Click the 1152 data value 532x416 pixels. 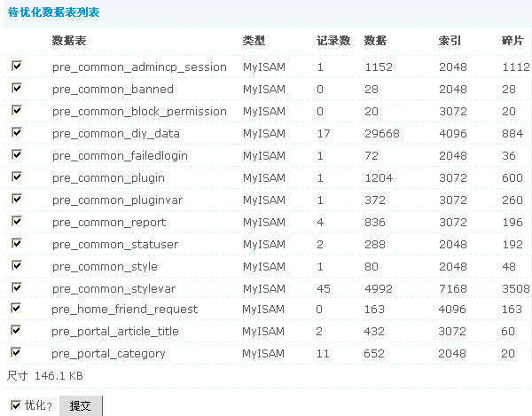point(379,67)
